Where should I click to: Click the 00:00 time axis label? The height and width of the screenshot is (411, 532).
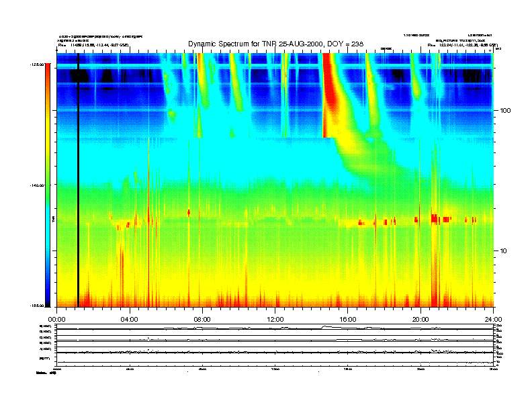coord(56,319)
